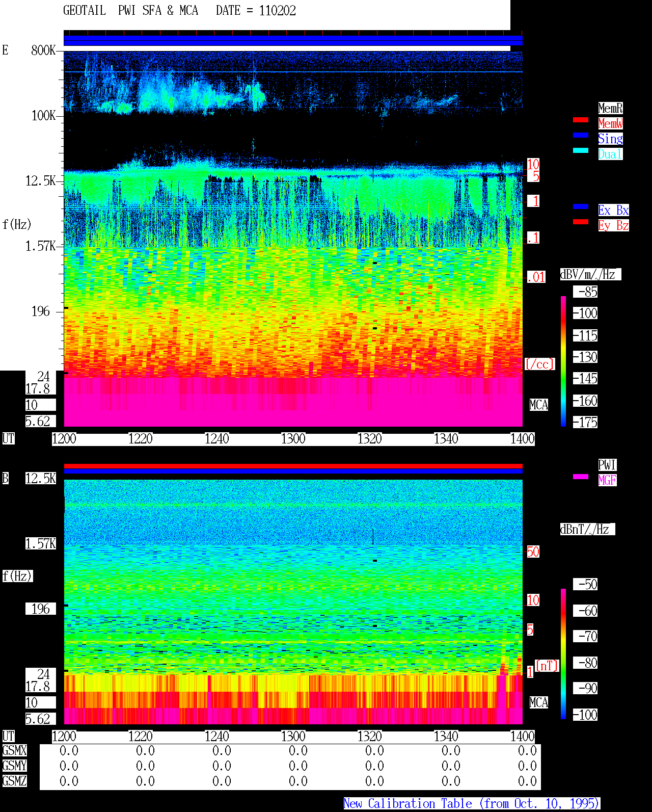Click the dBV/m/√Hz color scale bar

[x=563, y=361]
